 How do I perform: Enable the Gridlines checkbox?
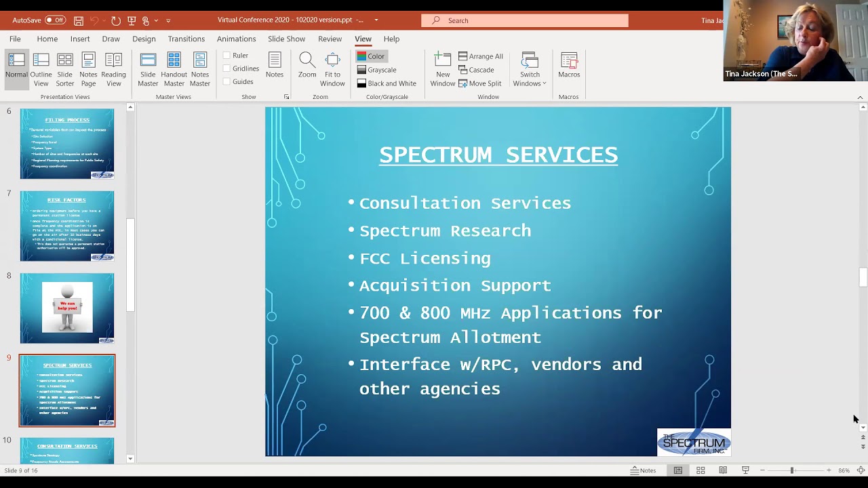point(227,68)
